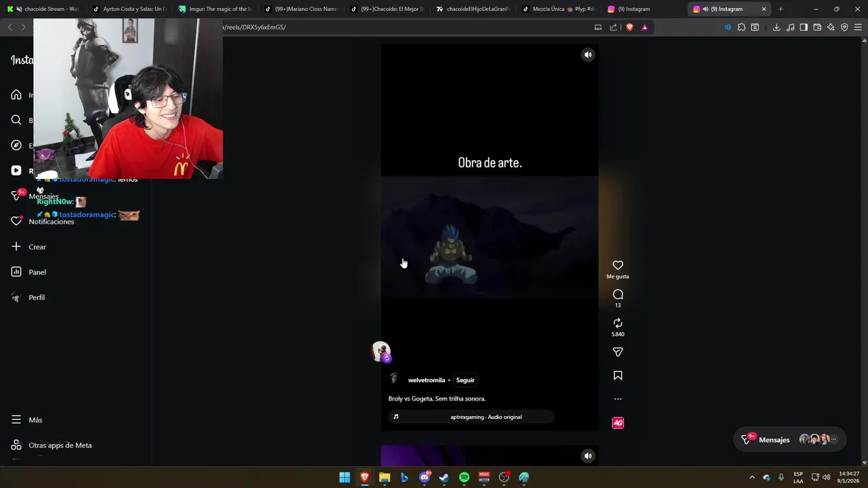Like the reel with the heart icon

pyautogui.click(x=618, y=265)
